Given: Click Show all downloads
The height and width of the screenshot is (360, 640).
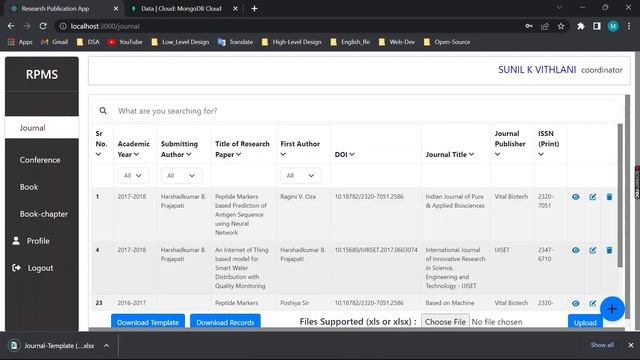Looking at the screenshot, I should (602, 345).
